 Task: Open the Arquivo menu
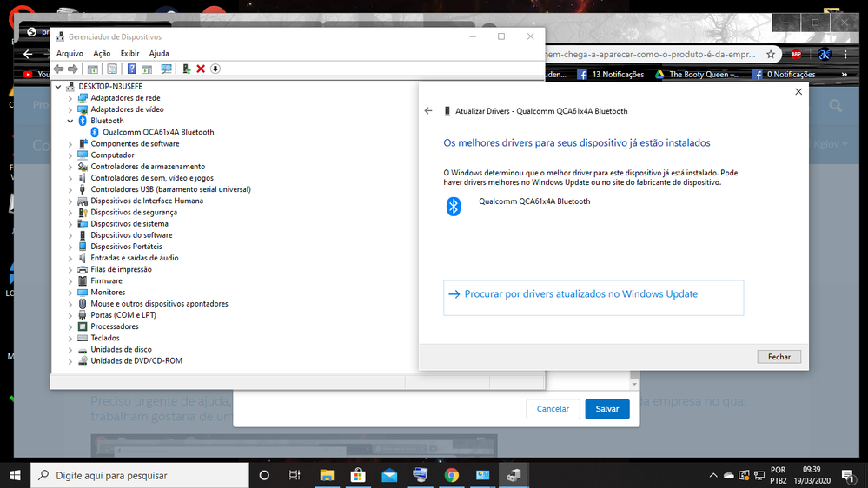[x=70, y=53]
